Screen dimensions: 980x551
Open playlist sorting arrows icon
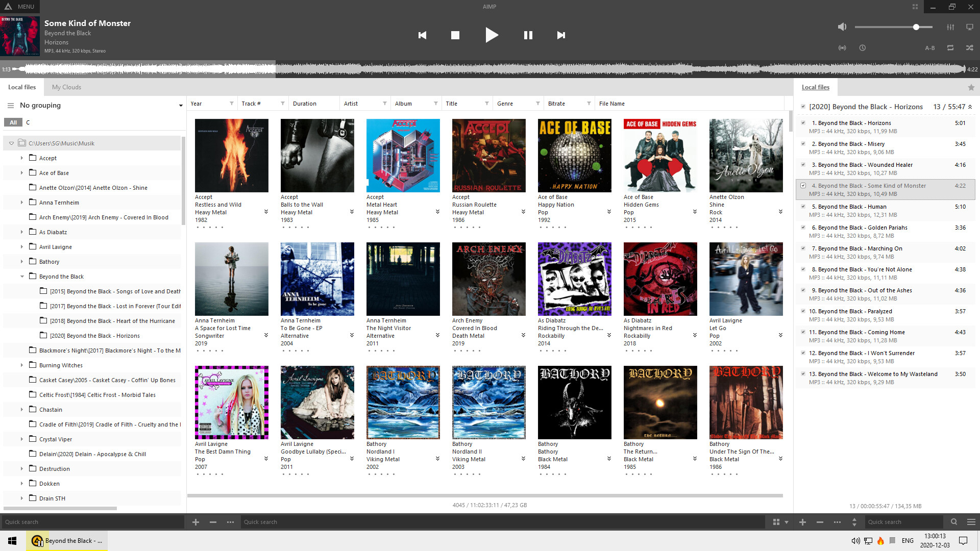(x=854, y=522)
